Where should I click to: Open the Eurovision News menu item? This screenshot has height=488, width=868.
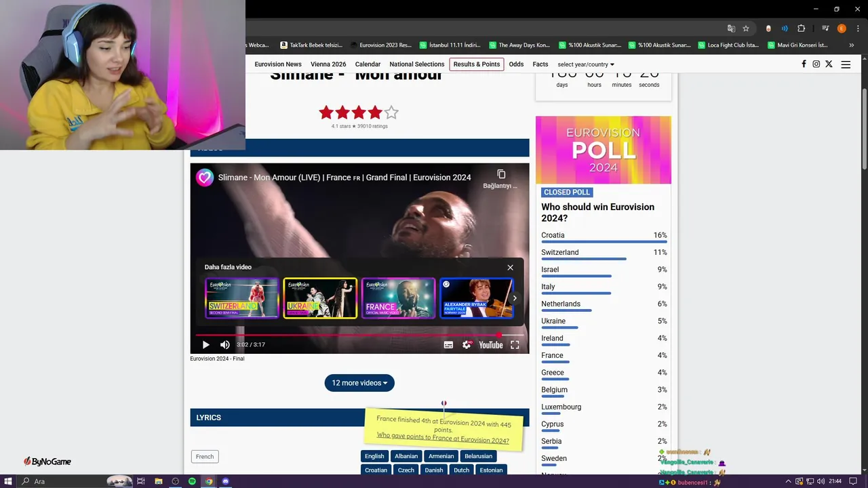point(278,64)
